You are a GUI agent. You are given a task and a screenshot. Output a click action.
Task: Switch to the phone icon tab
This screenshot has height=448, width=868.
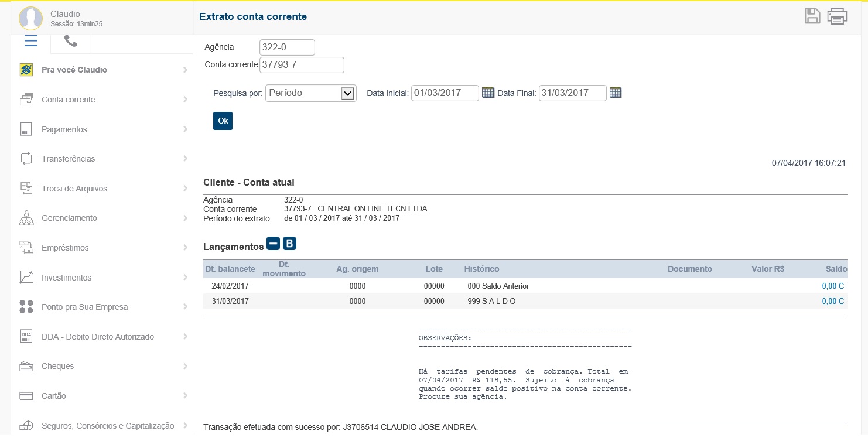71,41
